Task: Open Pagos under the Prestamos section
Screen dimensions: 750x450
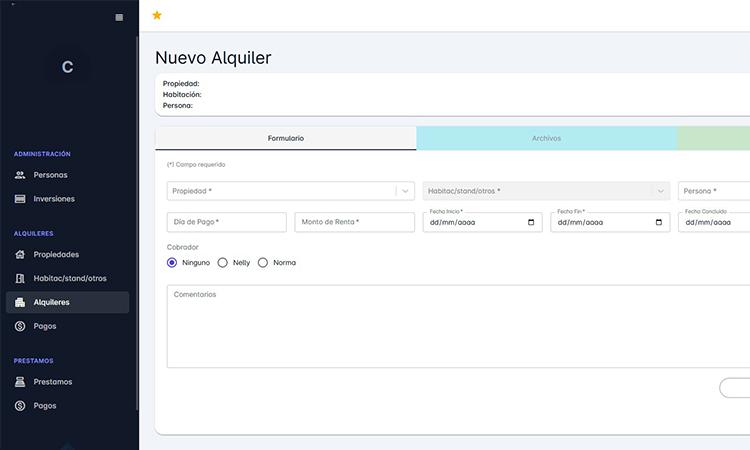Action: [x=45, y=406]
